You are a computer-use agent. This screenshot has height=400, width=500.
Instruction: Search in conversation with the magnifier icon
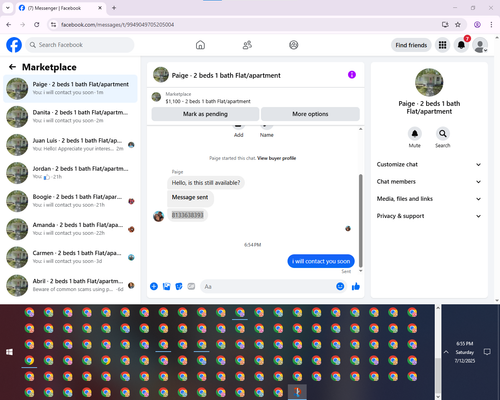(x=443, y=134)
